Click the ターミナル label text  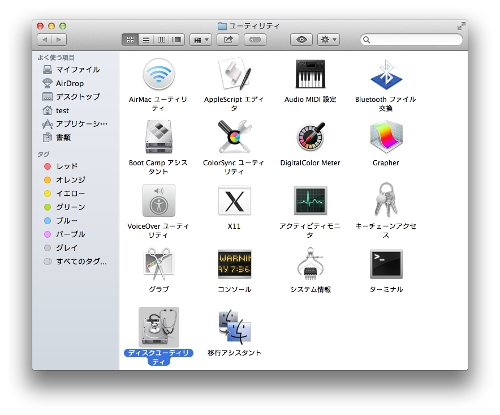pyautogui.click(x=386, y=289)
